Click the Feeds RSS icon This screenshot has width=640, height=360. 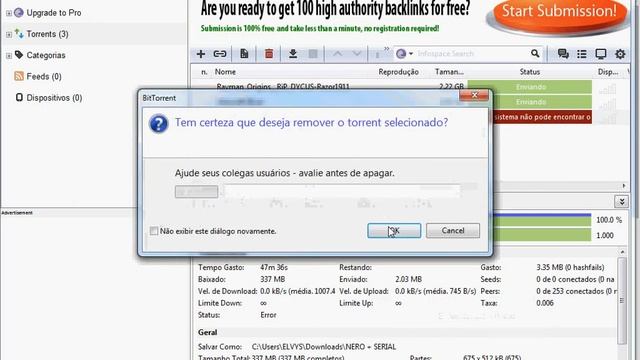pyautogui.click(x=19, y=76)
